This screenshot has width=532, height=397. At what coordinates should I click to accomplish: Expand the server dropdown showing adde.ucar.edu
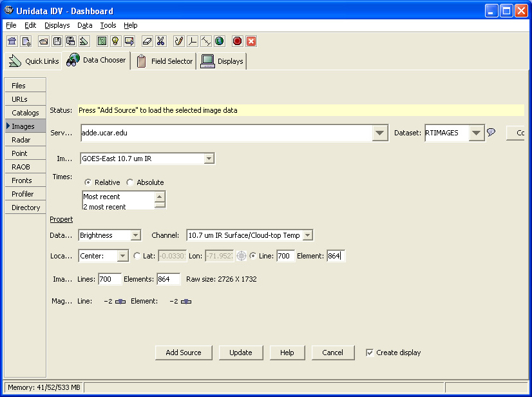(x=379, y=133)
